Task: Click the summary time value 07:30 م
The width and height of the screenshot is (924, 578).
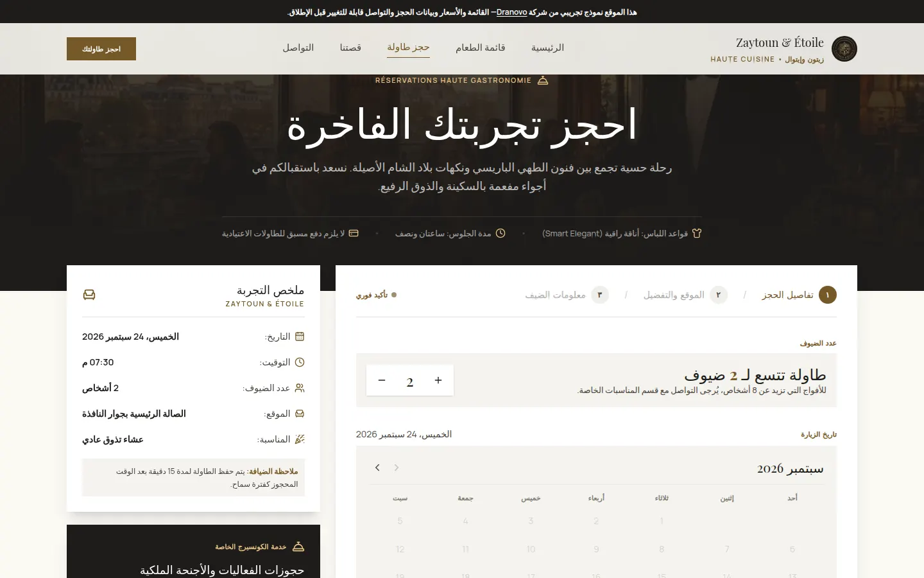Action: click(98, 362)
